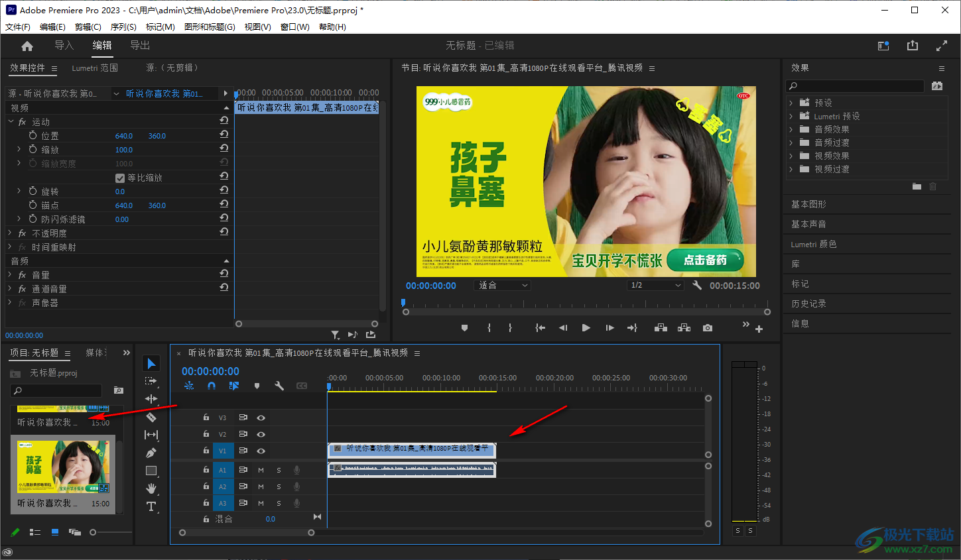Click new bin icon in Effects panel
Viewport: 961px width, 560px height.
(x=917, y=187)
